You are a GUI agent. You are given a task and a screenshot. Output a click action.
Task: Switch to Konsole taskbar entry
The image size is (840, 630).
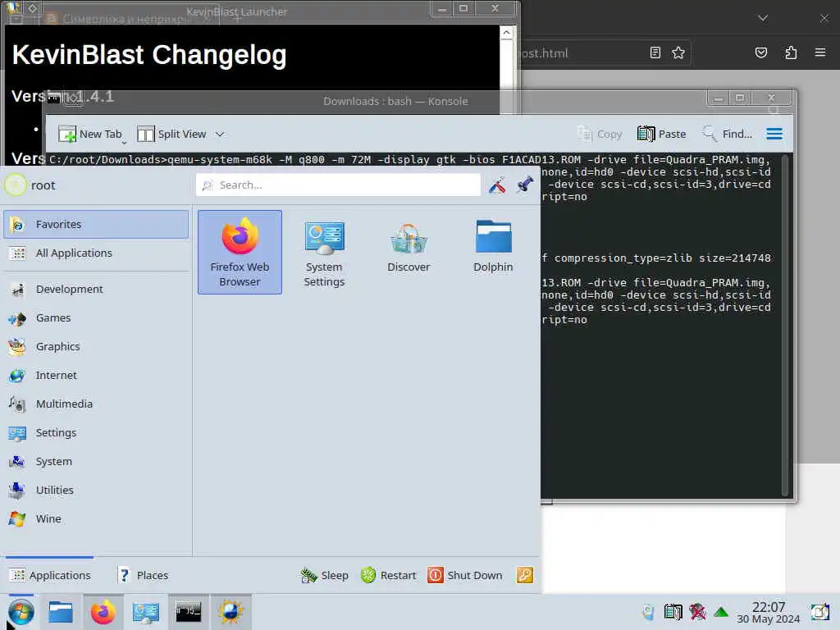click(189, 612)
